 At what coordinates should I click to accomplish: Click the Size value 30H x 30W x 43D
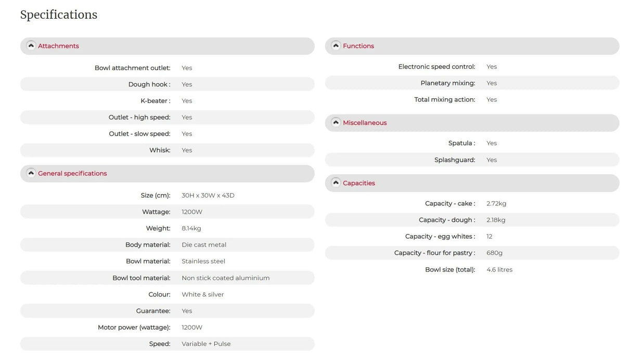tap(208, 196)
